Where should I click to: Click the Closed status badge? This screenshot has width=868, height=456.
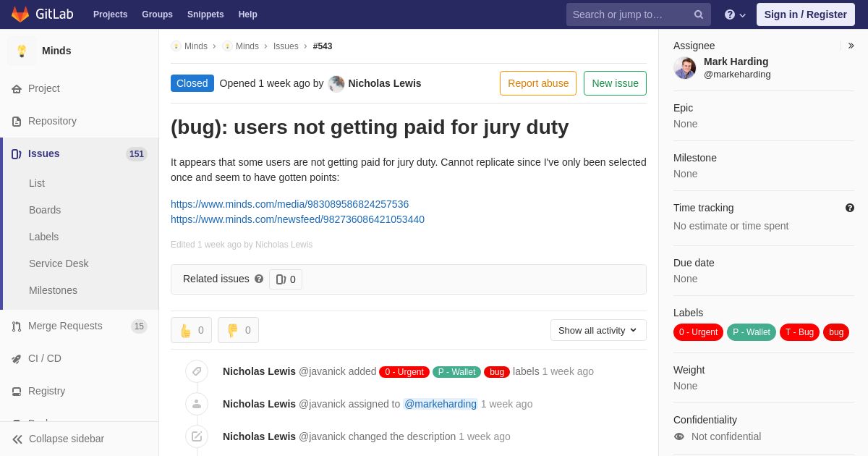coord(192,83)
